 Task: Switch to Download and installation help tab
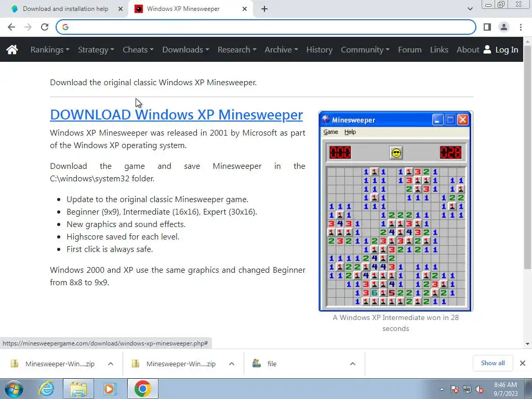click(x=64, y=9)
